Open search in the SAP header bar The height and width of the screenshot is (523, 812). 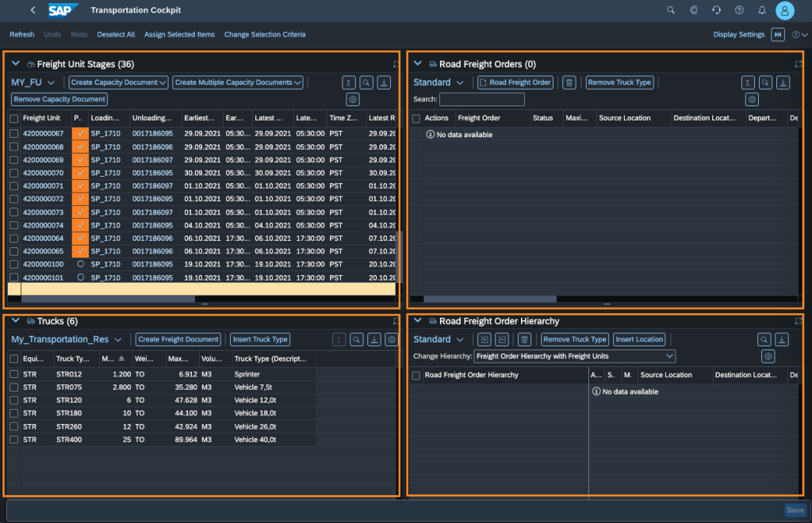point(671,10)
